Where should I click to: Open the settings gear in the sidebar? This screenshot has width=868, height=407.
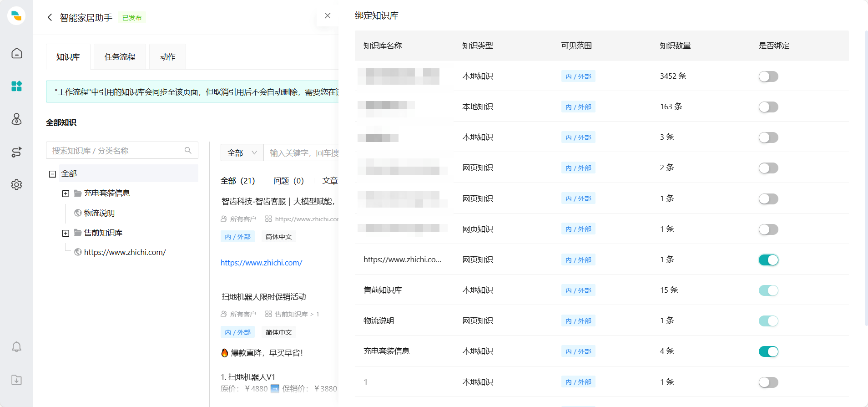[16, 184]
